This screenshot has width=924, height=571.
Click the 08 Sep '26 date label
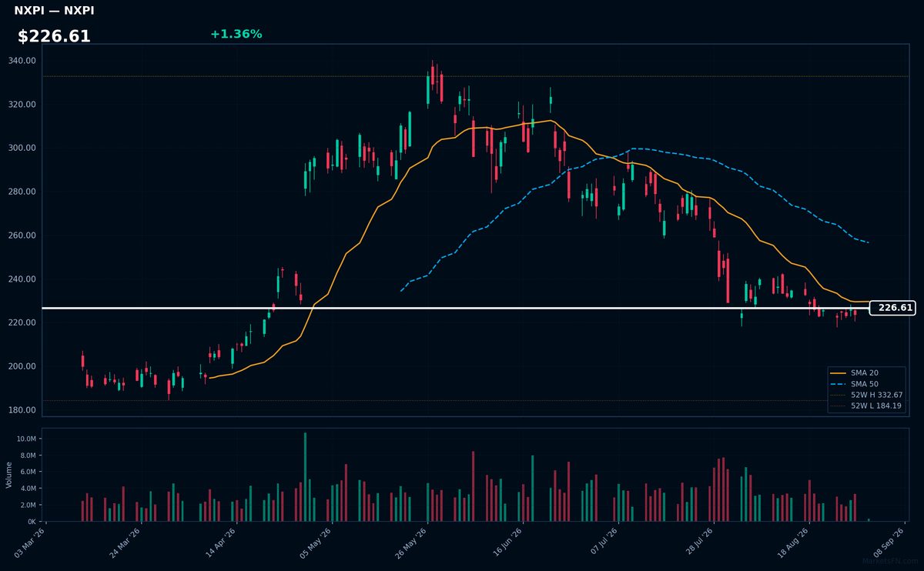890,543
